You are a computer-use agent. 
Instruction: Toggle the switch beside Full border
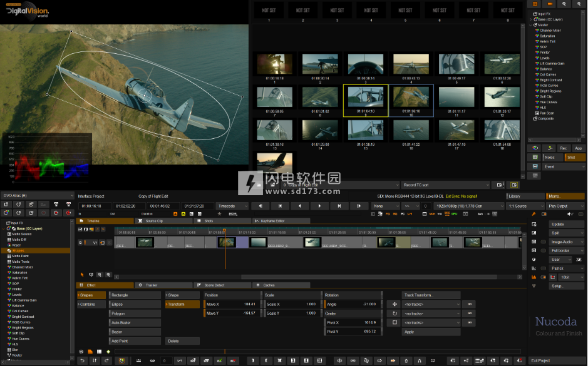click(x=543, y=251)
